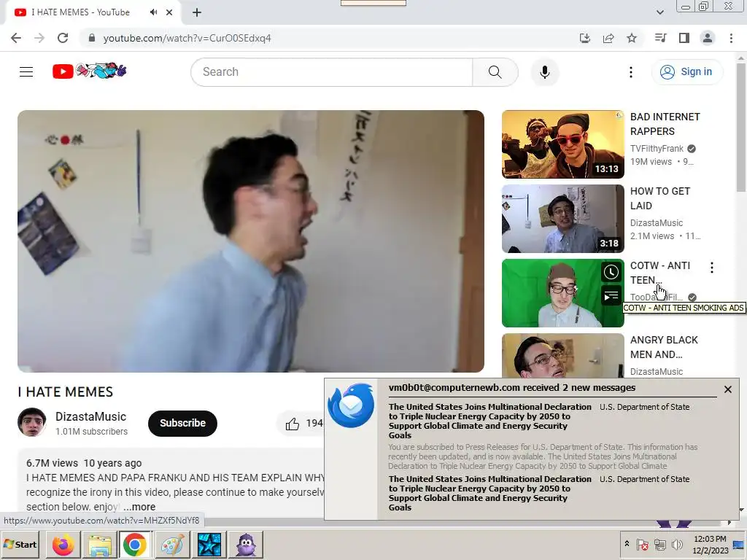Expand the description with ...more
747x560 pixels.
click(x=139, y=507)
